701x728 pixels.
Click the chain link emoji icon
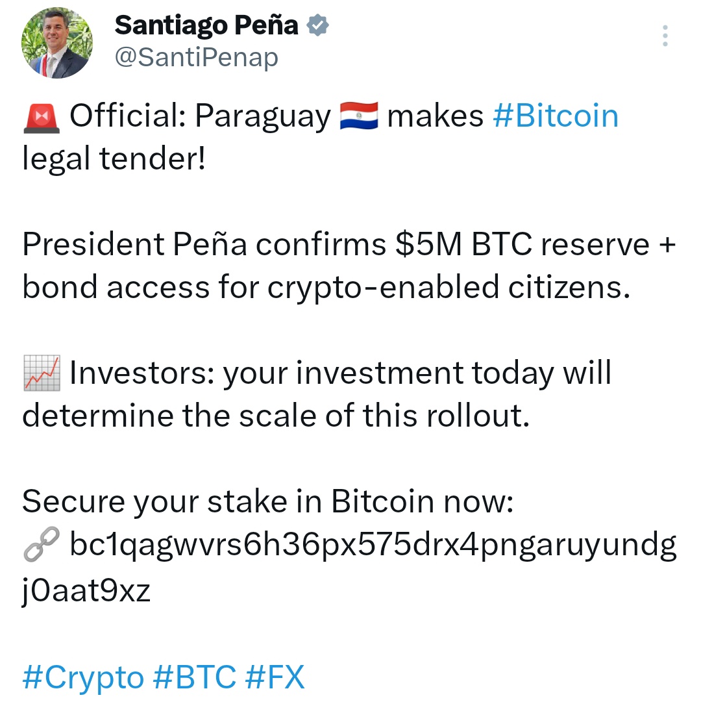41,545
